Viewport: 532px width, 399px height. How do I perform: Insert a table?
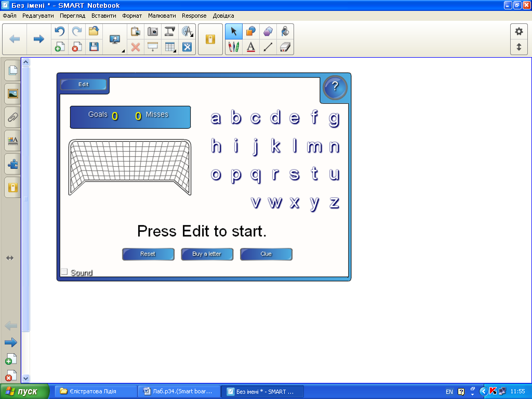[170, 47]
